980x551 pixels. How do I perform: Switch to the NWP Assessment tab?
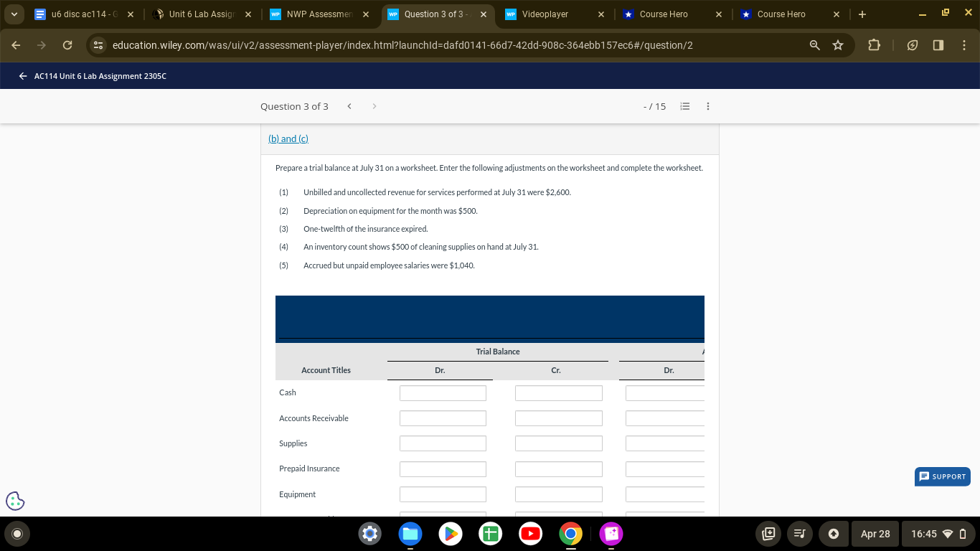coord(319,14)
